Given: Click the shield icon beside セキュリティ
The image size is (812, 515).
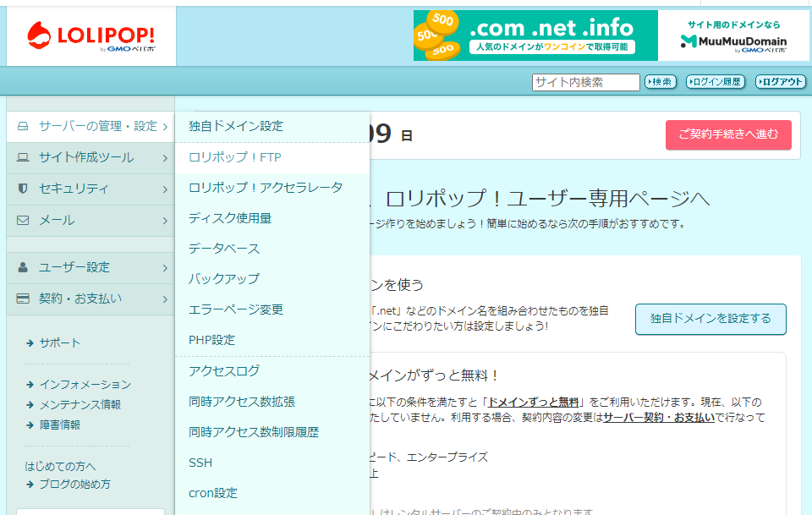Looking at the screenshot, I should (x=23, y=189).
